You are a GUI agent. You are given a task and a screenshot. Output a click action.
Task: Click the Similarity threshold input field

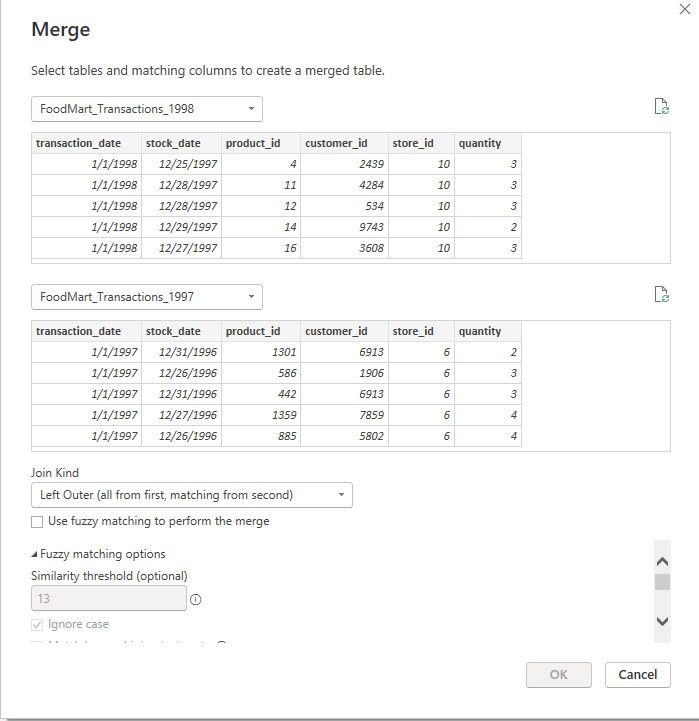coord(109,598)
